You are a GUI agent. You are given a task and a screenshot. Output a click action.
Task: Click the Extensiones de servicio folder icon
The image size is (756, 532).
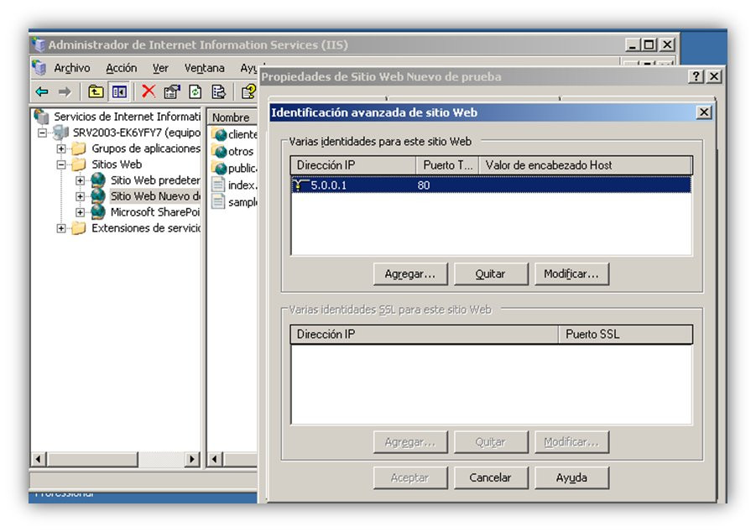(79, 227)
